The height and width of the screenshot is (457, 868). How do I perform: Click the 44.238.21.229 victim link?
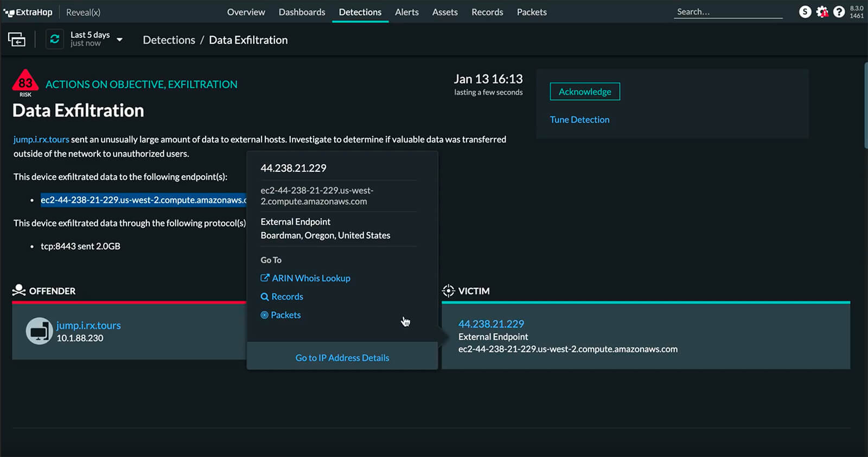(491, 324)
